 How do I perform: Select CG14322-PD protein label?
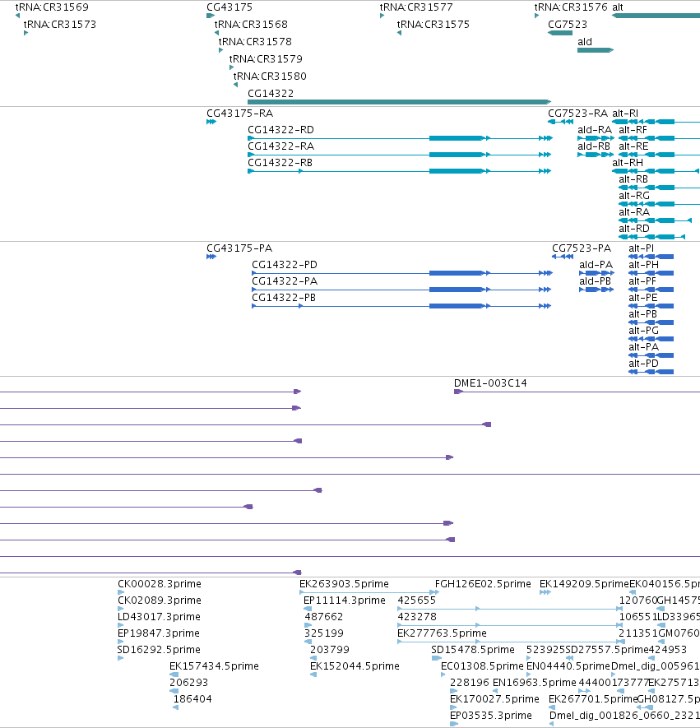tap(285, 265)
